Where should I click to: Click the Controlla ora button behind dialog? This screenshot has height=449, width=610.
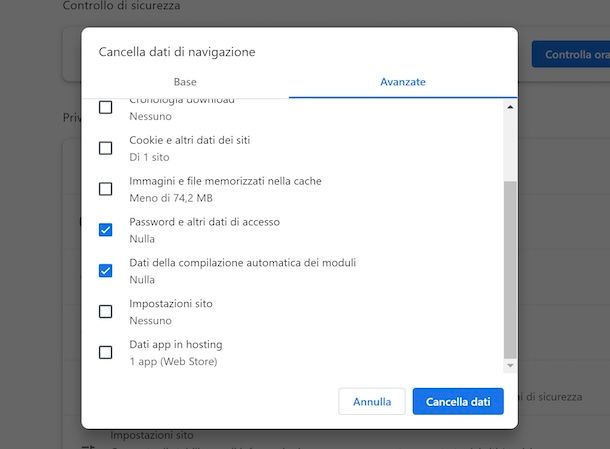click(x=571, y=54)
